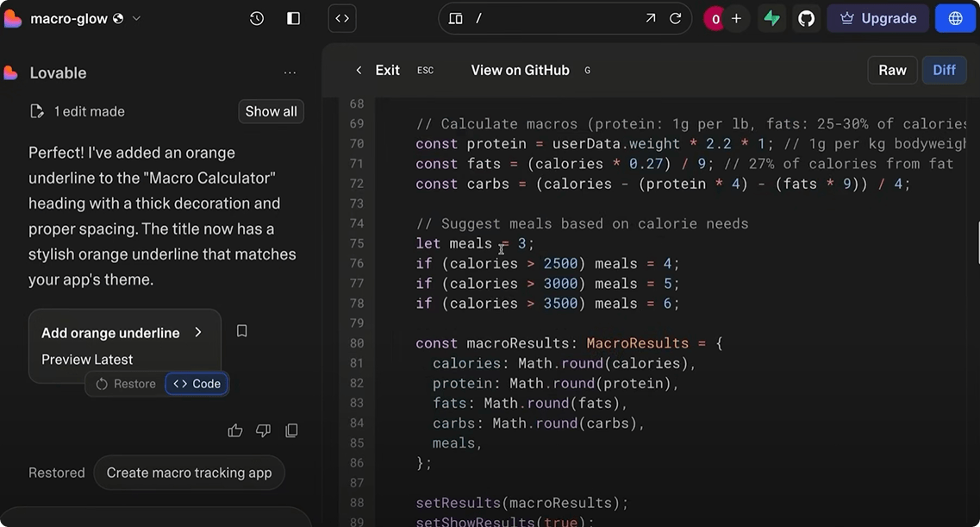Bookmark the Add orange underline edit
The height and width of the screenshot is (527, 980).
242,331
